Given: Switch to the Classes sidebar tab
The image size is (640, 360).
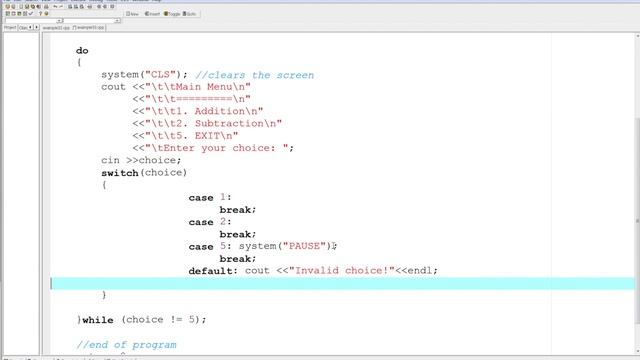Looking at the screenshot, I should click(23, 27).
